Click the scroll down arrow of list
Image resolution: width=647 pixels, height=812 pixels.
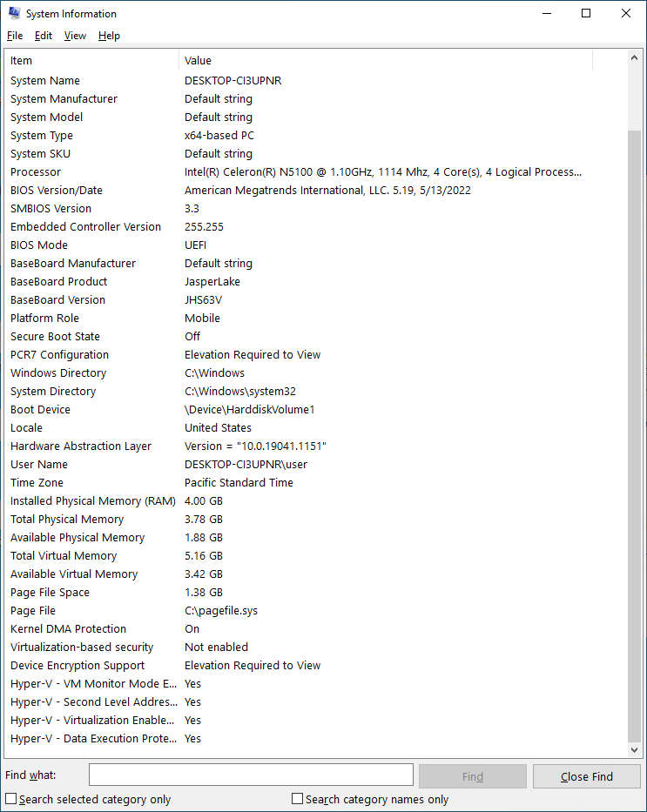[x=635, y=749]
